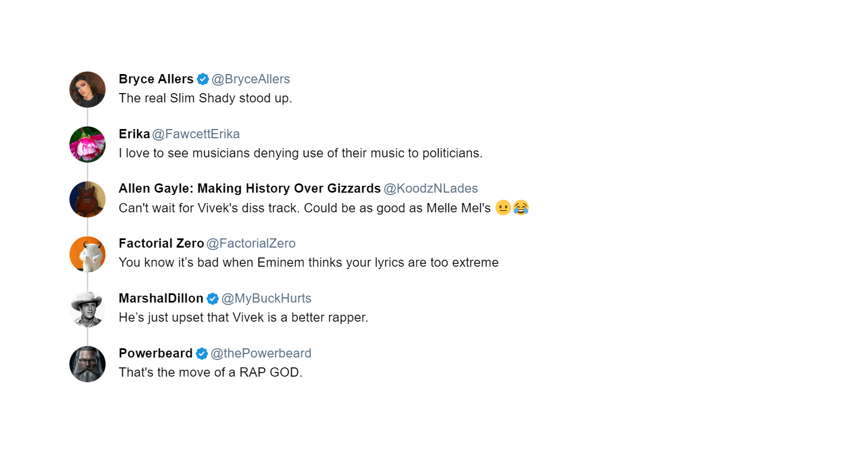868x453 pixels.
Task: Open Erika's flower profile picture
Action: tap(87, 145)
